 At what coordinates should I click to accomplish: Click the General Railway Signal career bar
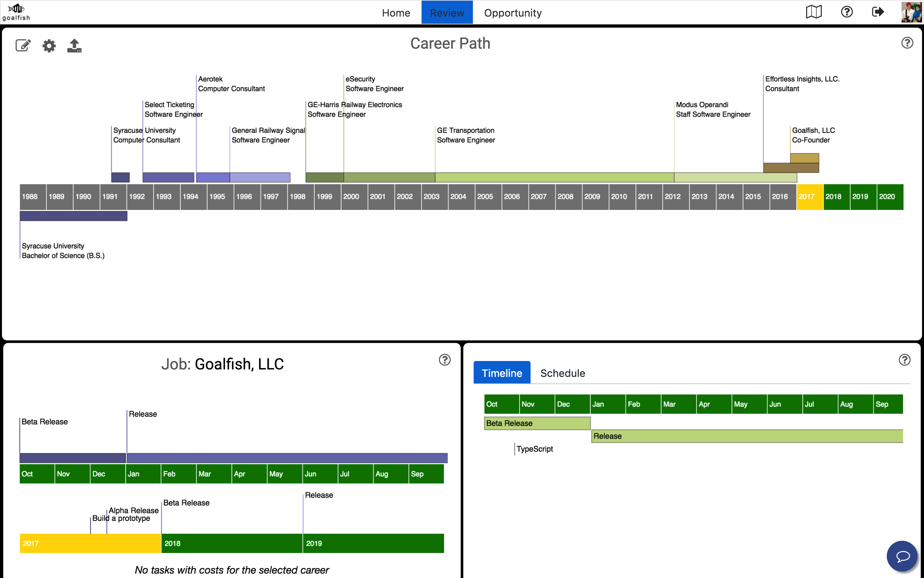pyautogui.click(x=260, y=177)
